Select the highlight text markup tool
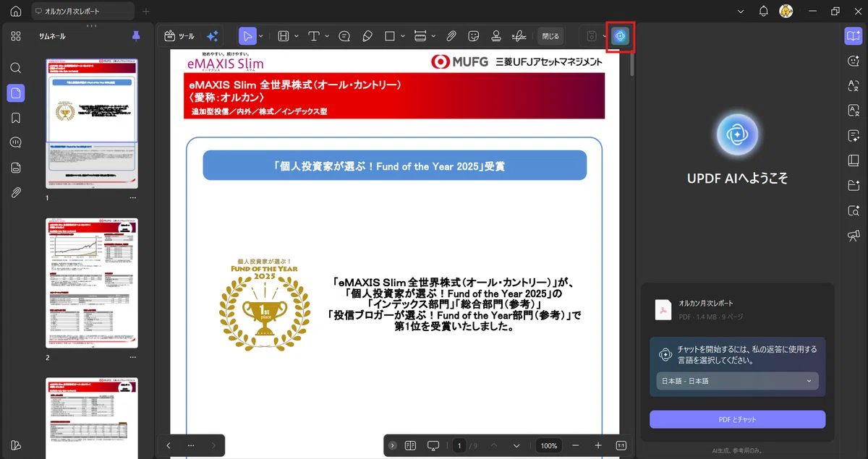The width and height of the screenshot is (868, 459). pos(284,36)
